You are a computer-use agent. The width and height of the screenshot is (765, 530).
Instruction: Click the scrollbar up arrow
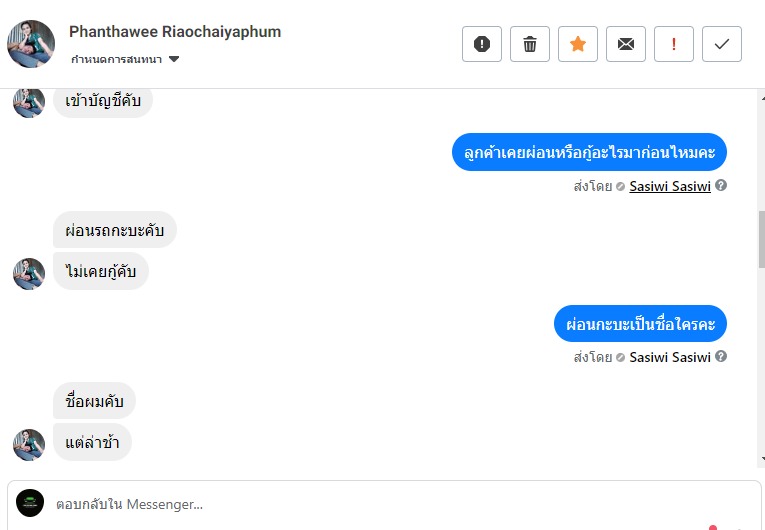click(x=763, y=99)
